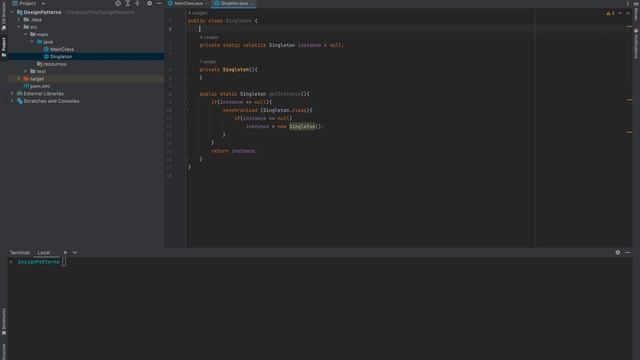Collapse the java folder
Viewport: 640px width, 360px height.
point(32,42)
